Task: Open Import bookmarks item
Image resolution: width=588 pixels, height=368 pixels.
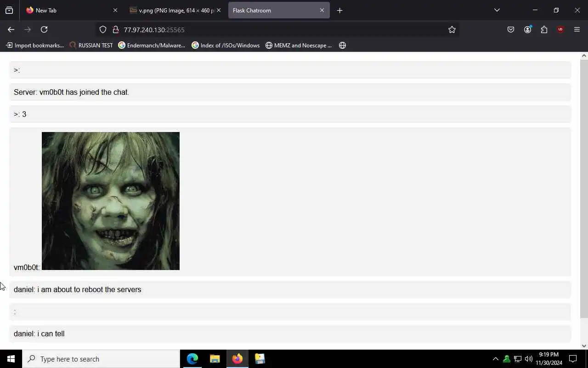Action: point(35,45)
